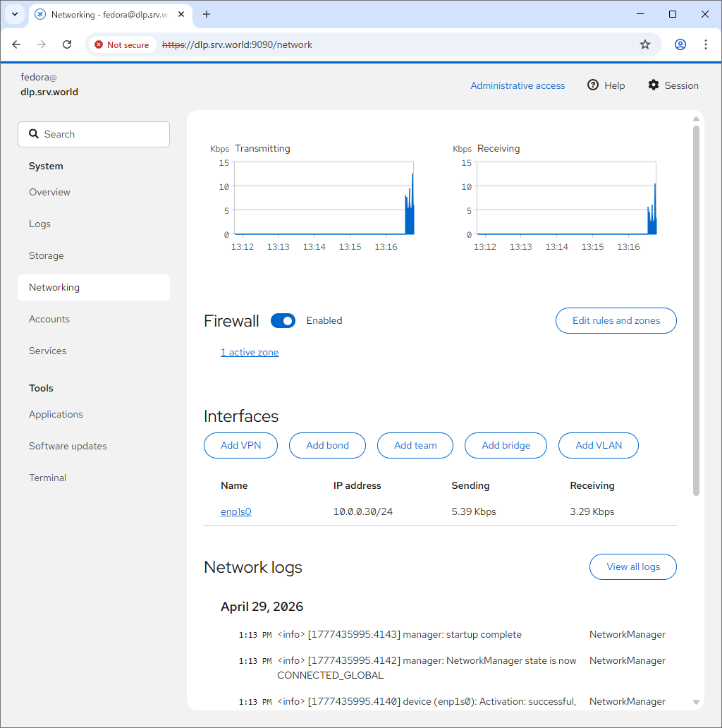The height and width of the screenshot is (728, 722).
Task: Click Add team button
Action: pyautogui.click(x=415, y=445)
